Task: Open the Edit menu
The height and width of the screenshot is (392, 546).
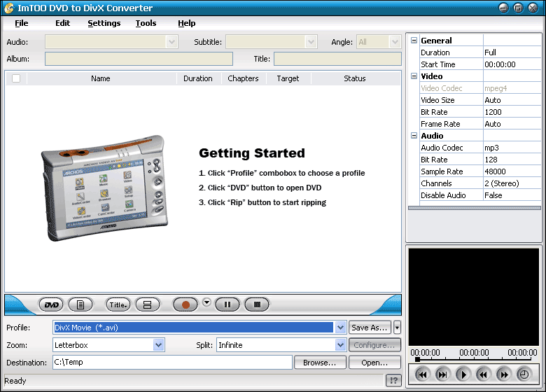Action: pyautogui.click(x=63, y=23)
